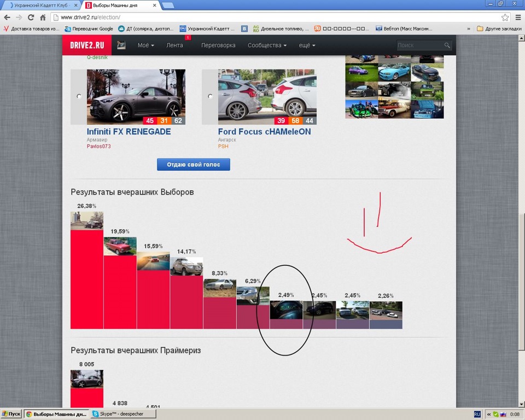Expand hidden system tray icons
The width and height of the screenshot is (525, 420).
489,415
